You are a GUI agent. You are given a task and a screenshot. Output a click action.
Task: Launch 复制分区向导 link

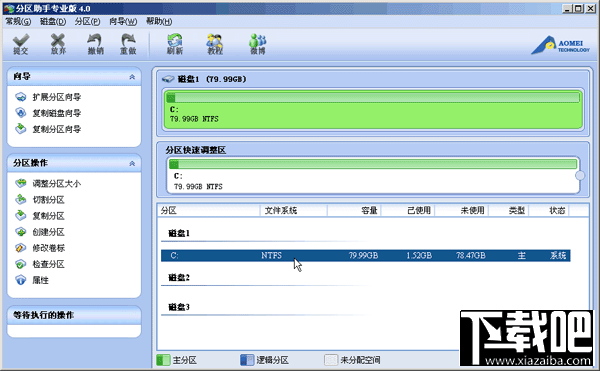pyautogui.click(x=57, y=129)
